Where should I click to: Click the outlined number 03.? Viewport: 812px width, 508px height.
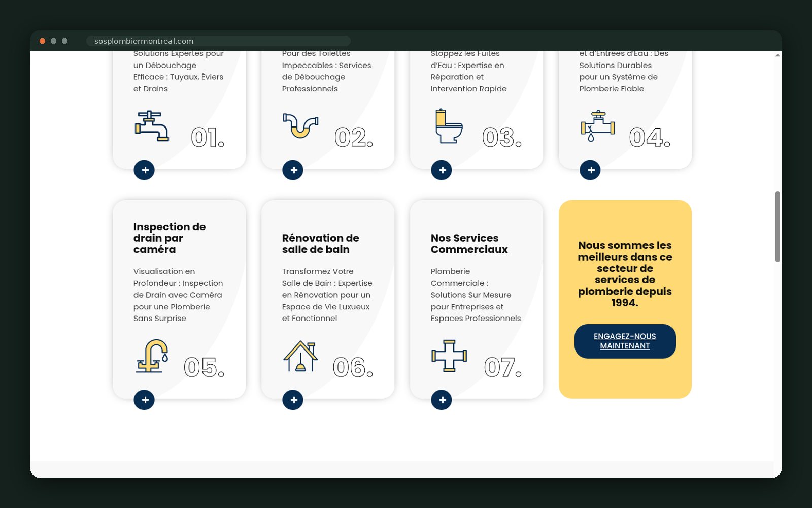click(x=502, y=138)
